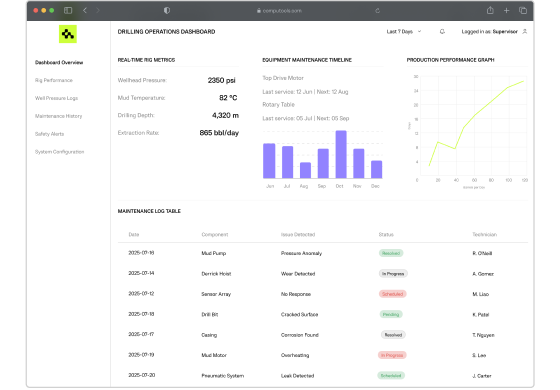Reload the page with refresh icon
560x390 pixels.
pyautogui.click(x=378, y=11)
